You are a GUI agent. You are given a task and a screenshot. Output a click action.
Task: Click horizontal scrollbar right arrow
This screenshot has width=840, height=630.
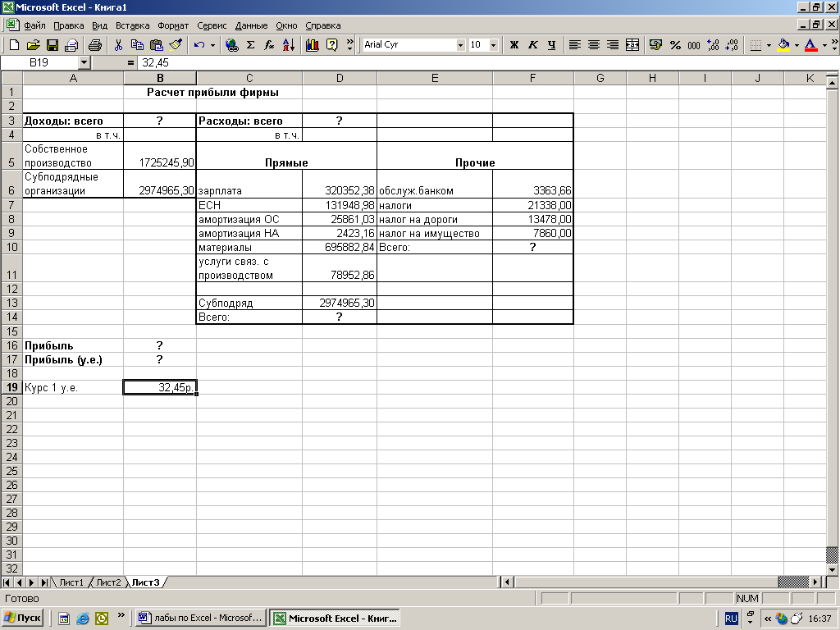tap(815, 582)
